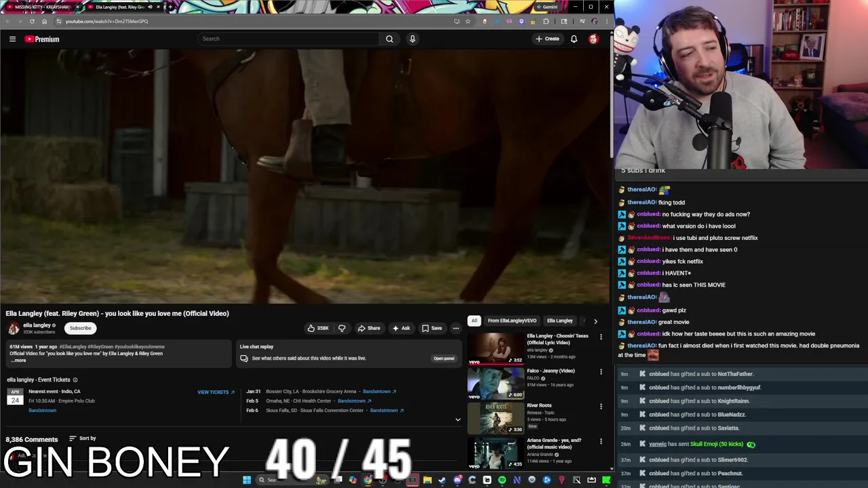Open Windows Start menu
Viewport: 868px width, 488px height.
(247, 480)
